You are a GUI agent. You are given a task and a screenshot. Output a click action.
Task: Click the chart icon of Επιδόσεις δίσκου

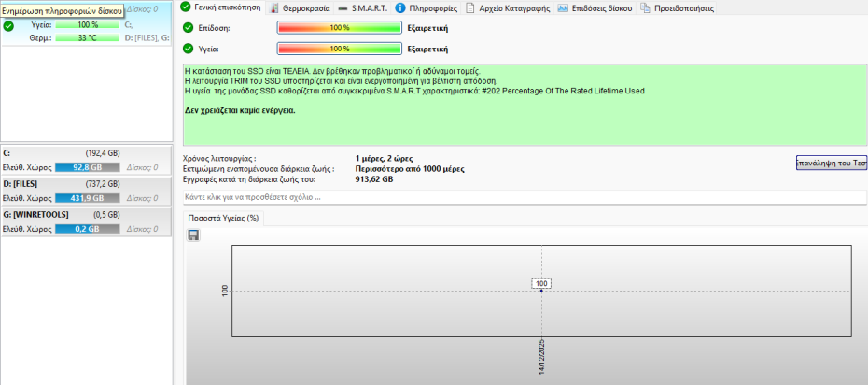(563, 7)
